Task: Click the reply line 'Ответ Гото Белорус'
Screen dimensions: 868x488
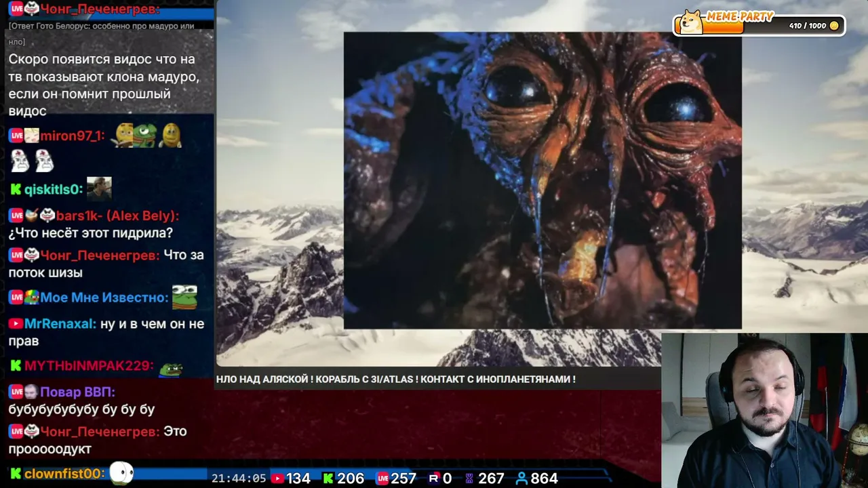Action: (x=102, y=33)
